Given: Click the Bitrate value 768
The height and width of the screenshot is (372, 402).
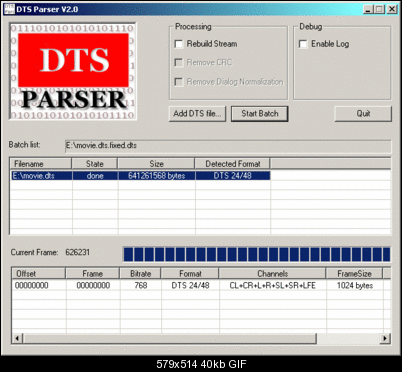Looking at the screenshot, I should (141, 286).
